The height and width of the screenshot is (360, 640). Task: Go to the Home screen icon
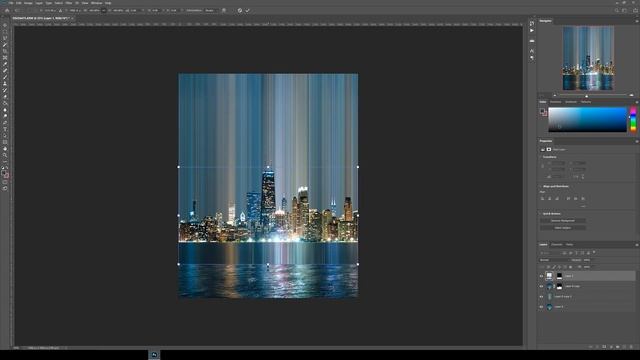click(7, 11)
